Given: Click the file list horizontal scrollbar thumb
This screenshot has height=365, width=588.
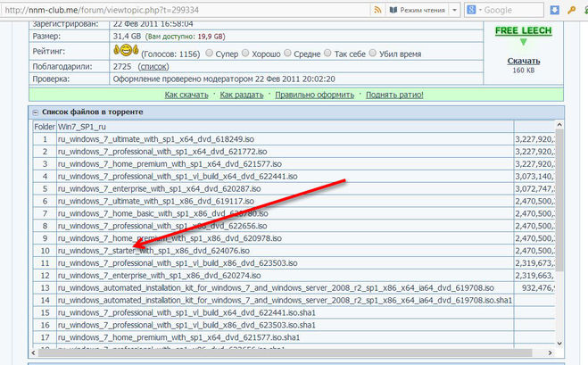Looking at the screenshot, I should [x=285, y=353].
